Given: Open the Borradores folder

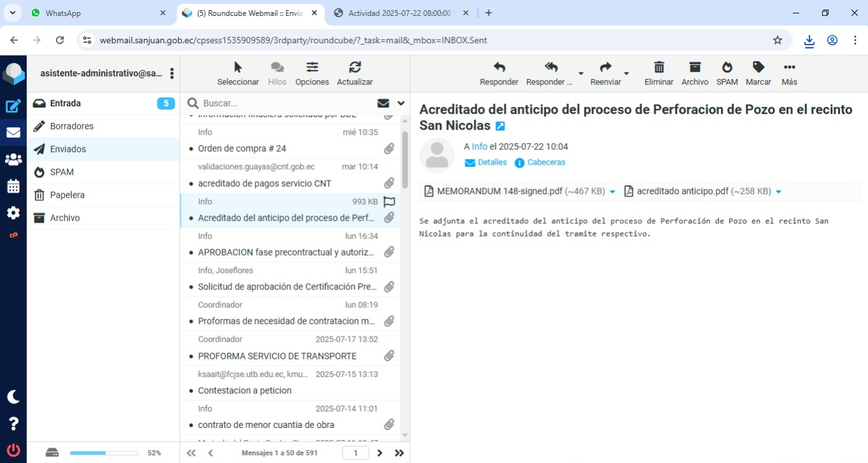Looking at the screenshot, I should [72, 126].
